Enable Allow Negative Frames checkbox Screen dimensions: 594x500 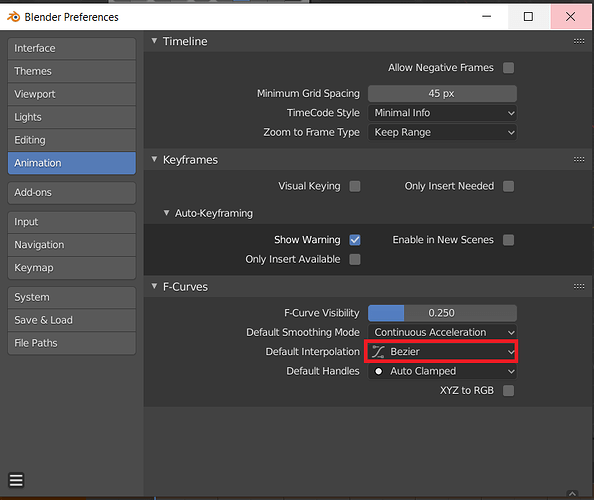tap(508, 68)
